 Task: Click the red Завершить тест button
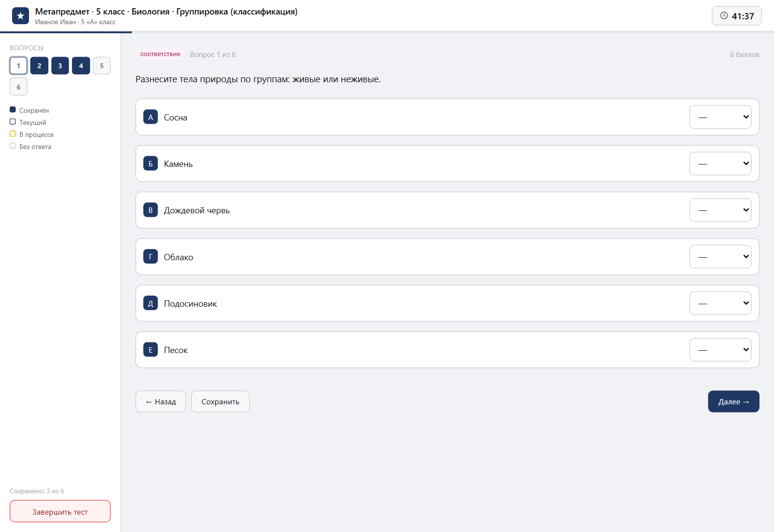tap(60, 511)
